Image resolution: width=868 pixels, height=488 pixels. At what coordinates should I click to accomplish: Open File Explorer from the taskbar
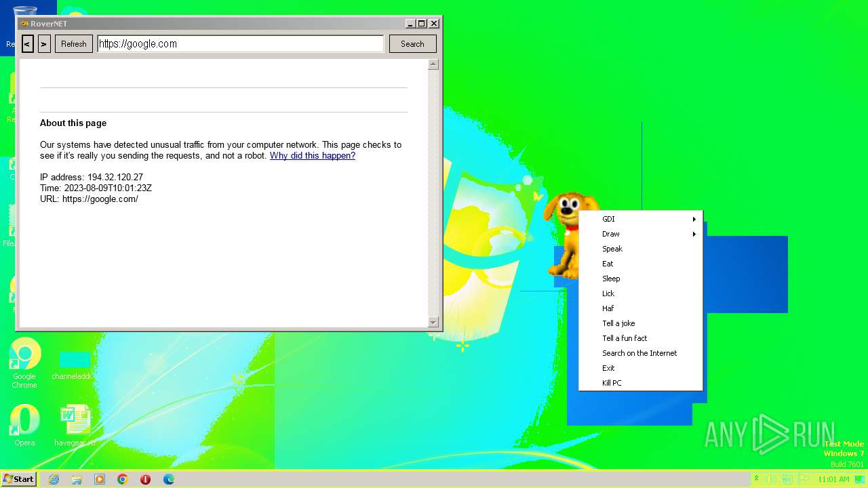77,479
